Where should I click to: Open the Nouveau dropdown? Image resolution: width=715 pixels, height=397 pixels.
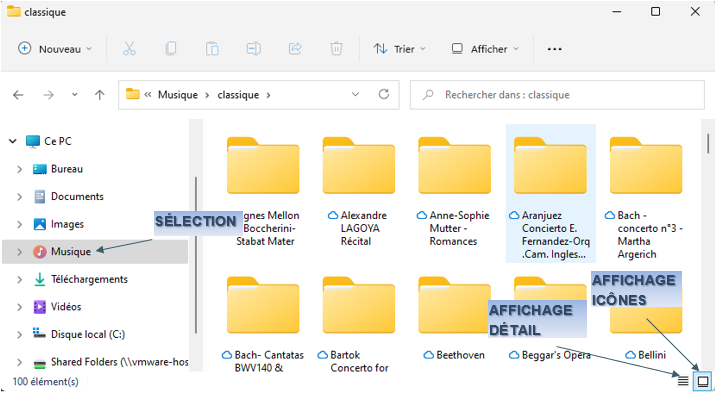pyautogui.click(x=55, y=49)
